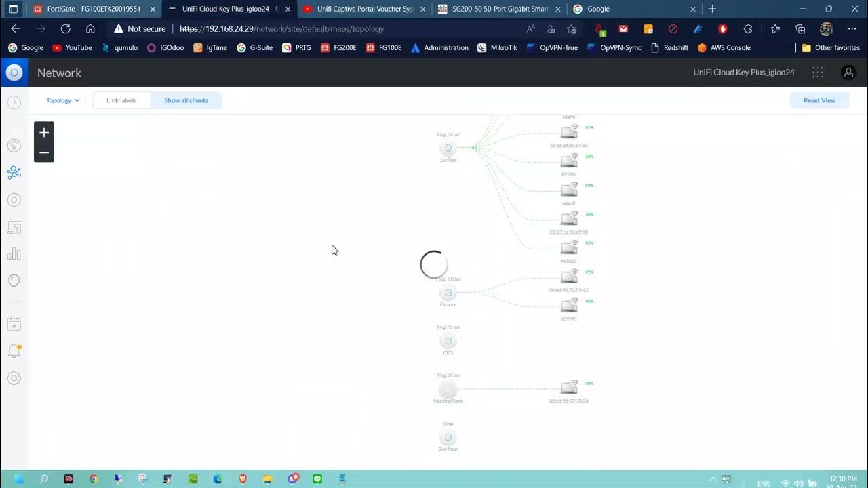The image size is (868, 488).
Task: Open the Clients icon in the sidebar
Action: click(x=14, y=228)
